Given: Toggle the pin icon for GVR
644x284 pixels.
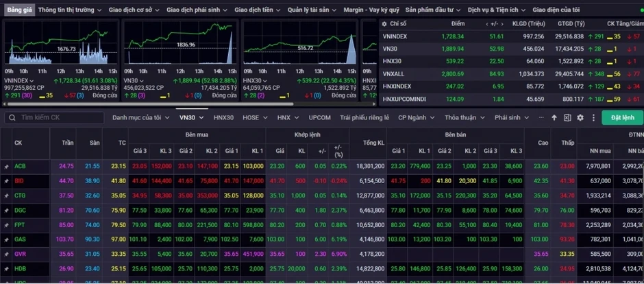Looking at the screenshot, I should [x=6, y=254].
